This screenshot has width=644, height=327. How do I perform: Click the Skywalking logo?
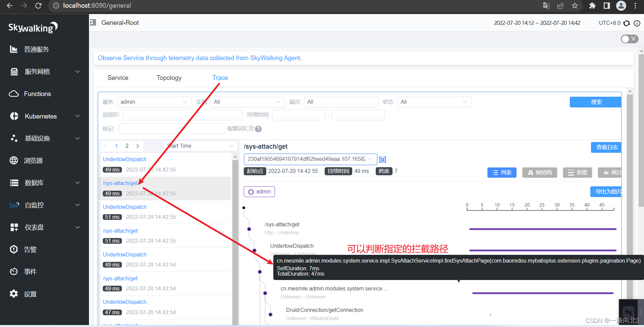pos(33,28)
